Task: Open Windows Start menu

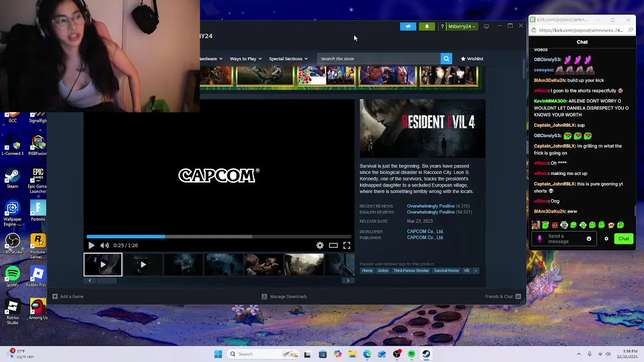Action: coord(218,354)
